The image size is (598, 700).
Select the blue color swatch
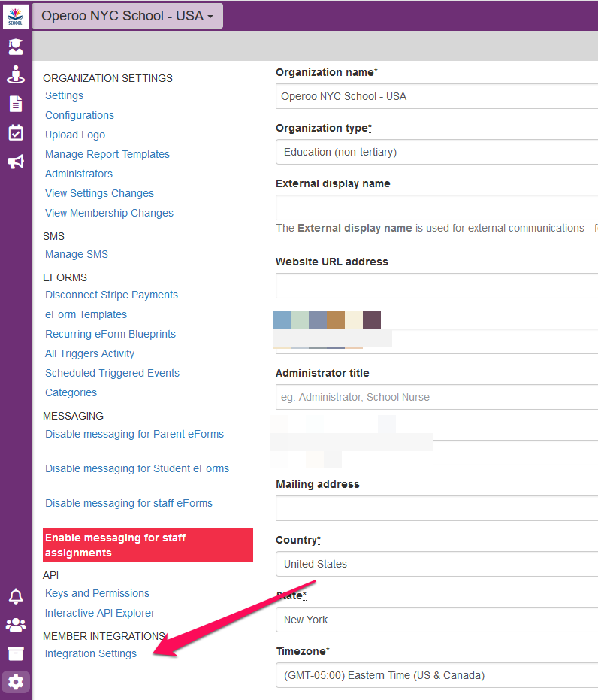tap(282, 320)
